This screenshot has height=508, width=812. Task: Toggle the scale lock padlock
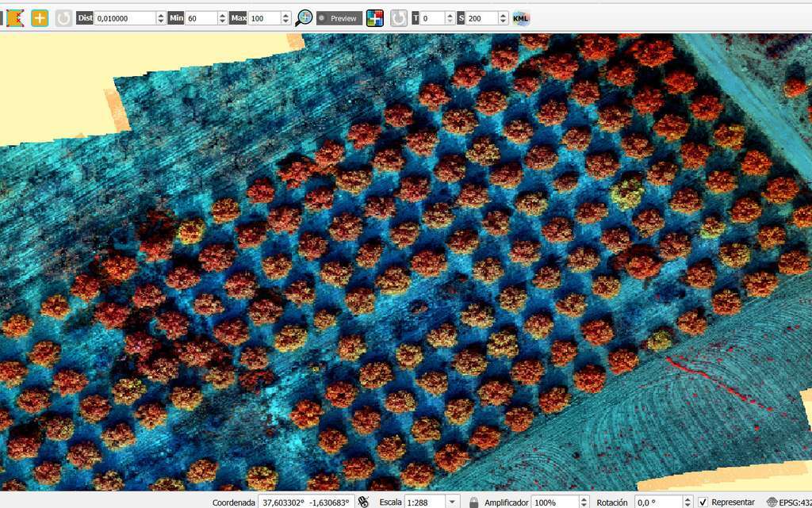473,502
